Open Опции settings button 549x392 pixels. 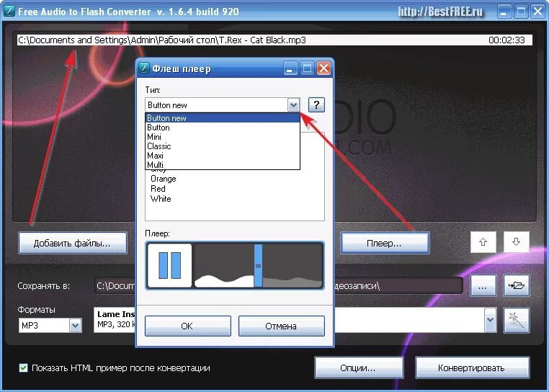tap(359, 367)
